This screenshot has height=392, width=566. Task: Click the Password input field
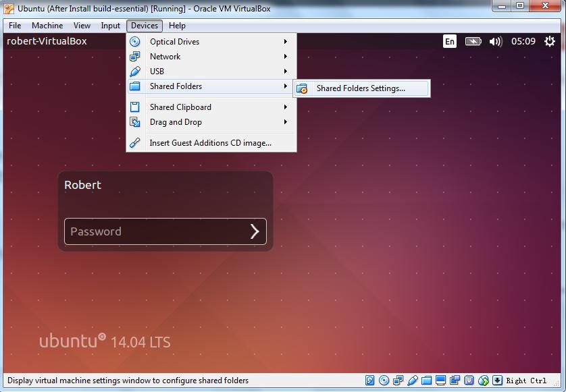(165, 231)
